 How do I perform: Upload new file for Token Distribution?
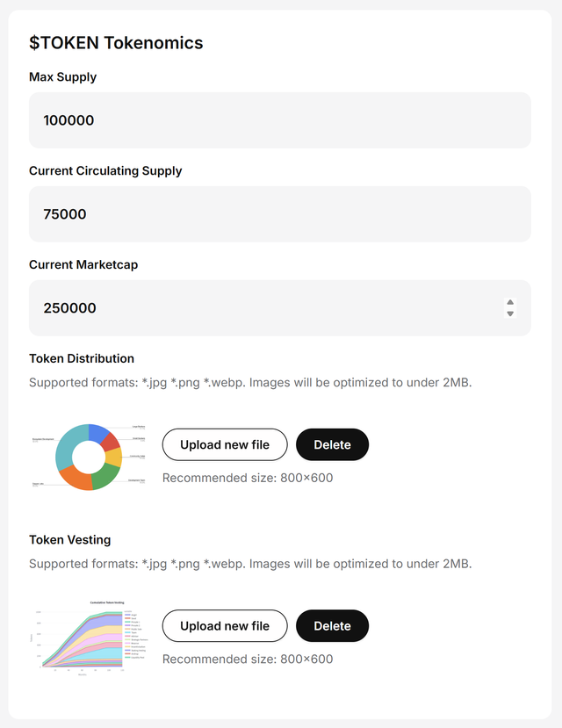[x=225, y=444]
